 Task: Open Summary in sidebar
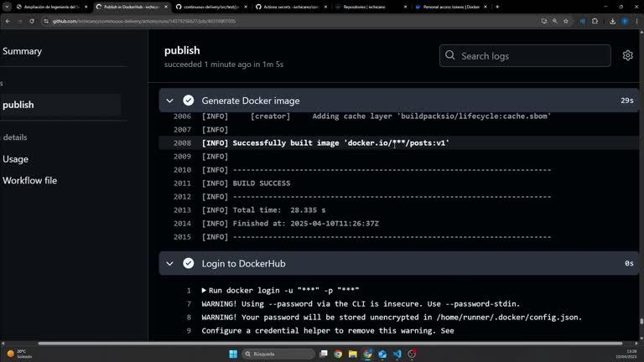pos(22,51)
